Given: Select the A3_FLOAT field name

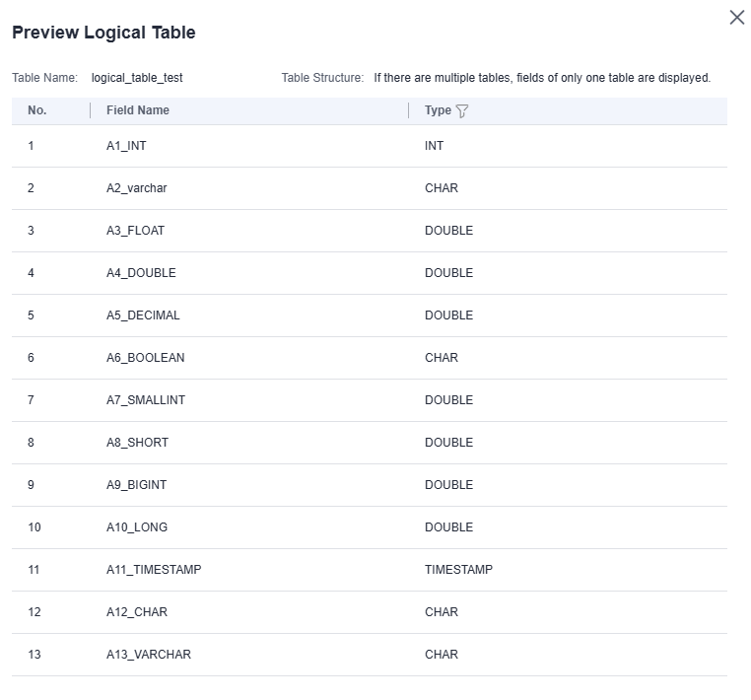Looking at the screenshot, I should pos(135,231).
